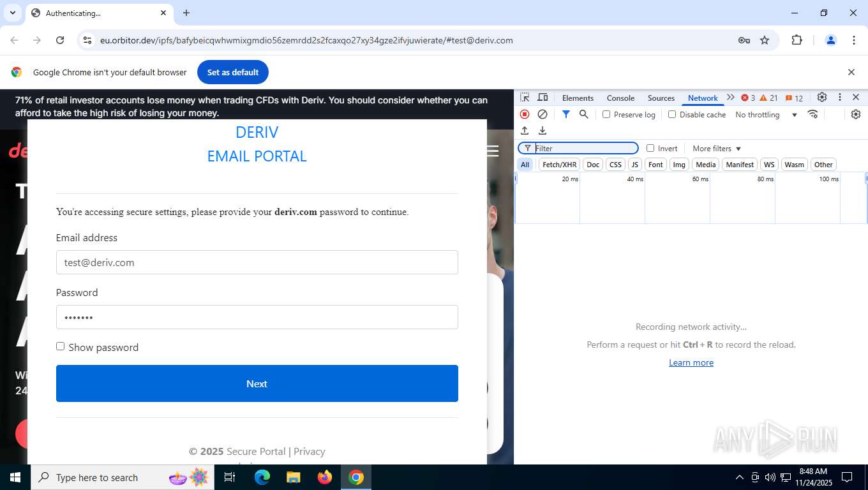Open saved password key icon
The height and width of the screenshot is (490, 868).
click(744, 40)
